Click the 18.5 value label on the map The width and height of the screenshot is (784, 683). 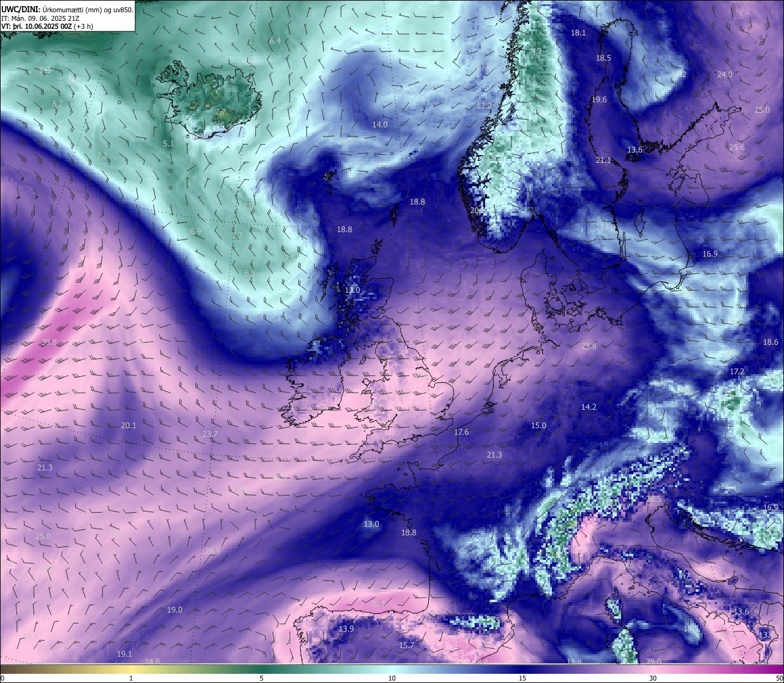point(603,58)
